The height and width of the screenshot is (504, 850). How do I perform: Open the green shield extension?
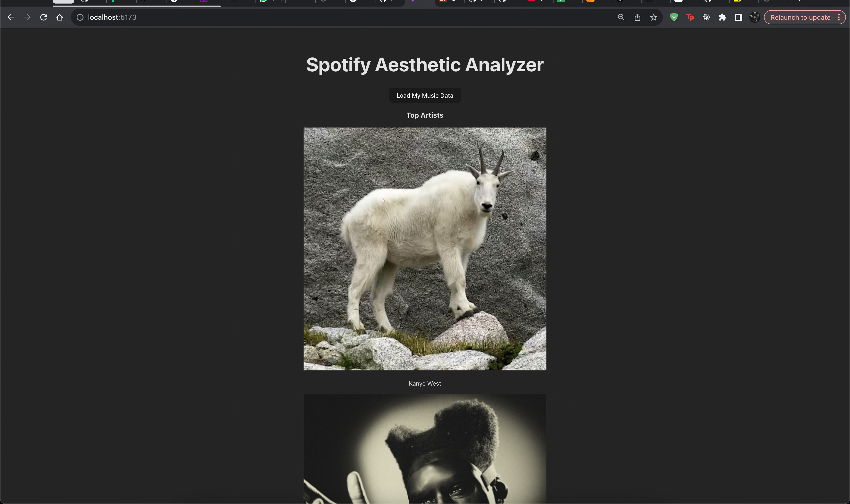coord(674,17)
